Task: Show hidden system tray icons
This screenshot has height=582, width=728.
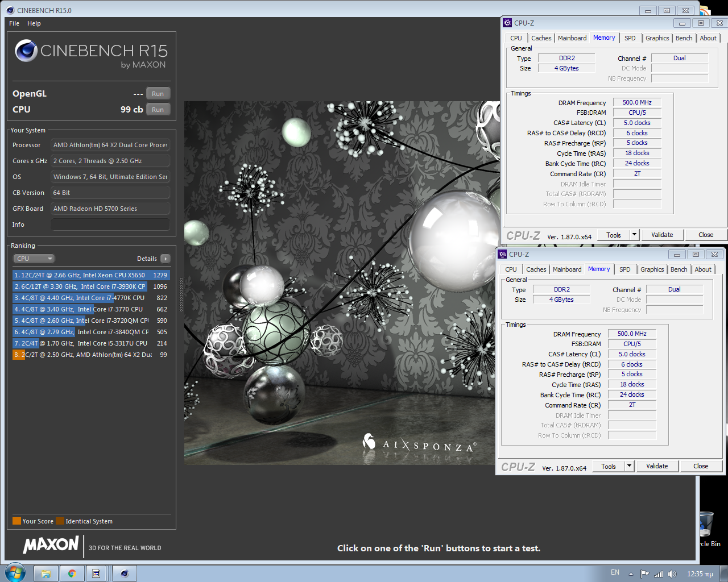Action: point(631,574)
